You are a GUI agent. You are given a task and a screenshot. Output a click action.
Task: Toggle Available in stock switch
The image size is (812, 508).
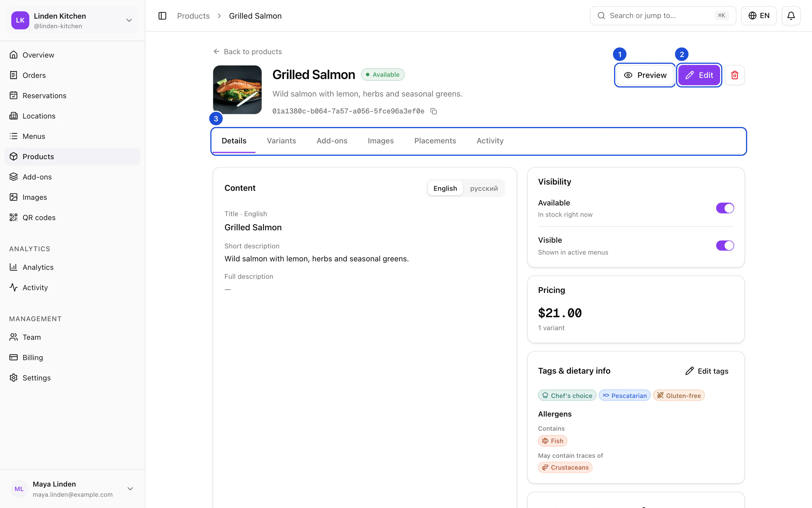[725, 208]
